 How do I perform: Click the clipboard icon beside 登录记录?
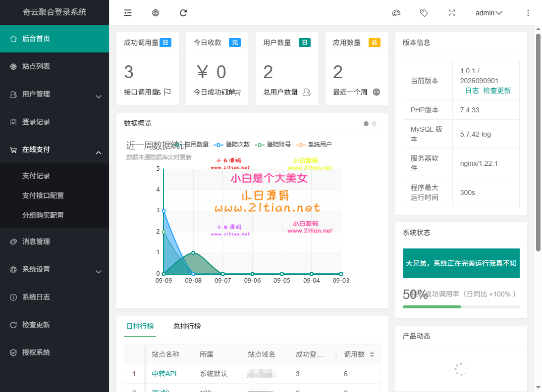[13, 122]
